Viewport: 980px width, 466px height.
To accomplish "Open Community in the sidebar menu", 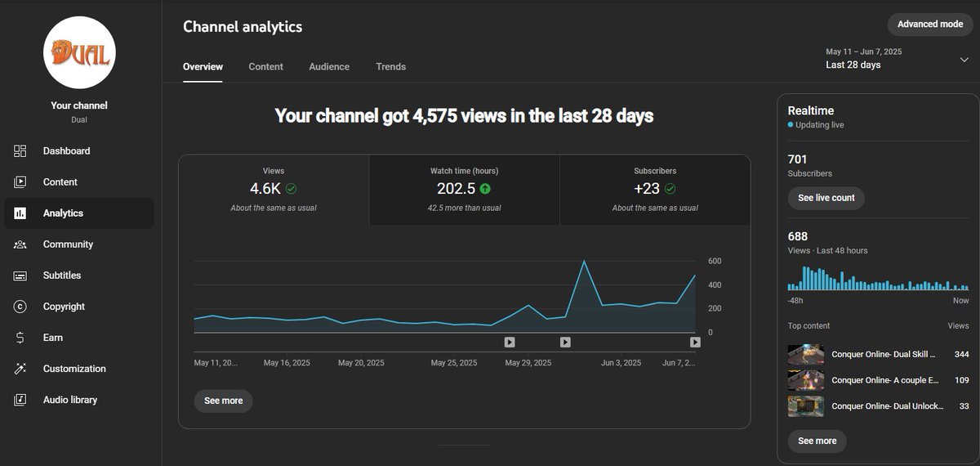I will pyautogui.click(x=78, y=244).
